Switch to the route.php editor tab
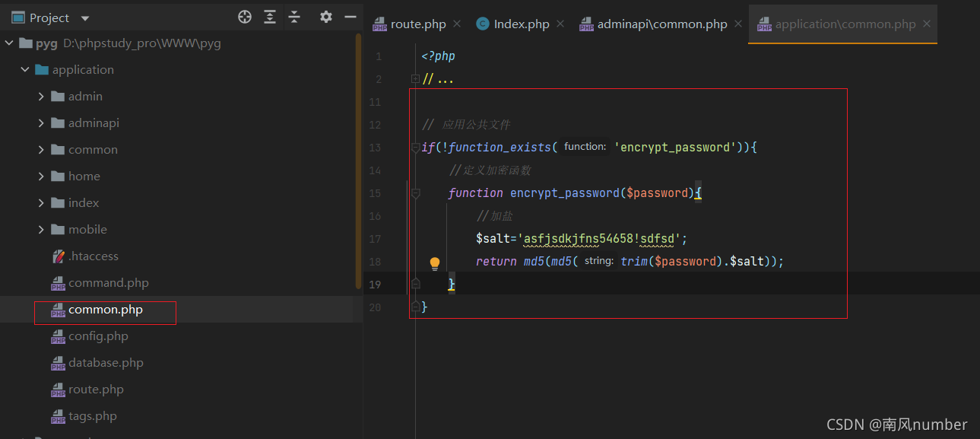 417,24
